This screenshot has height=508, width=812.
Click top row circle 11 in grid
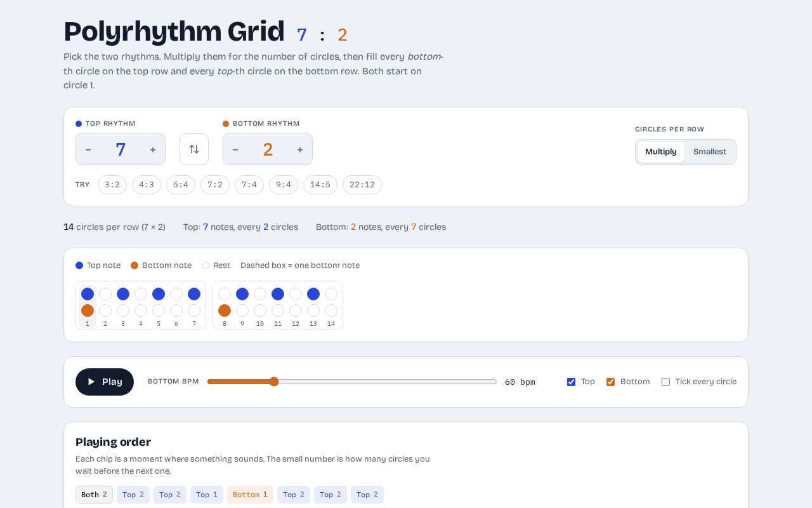[x=278, y=294]
